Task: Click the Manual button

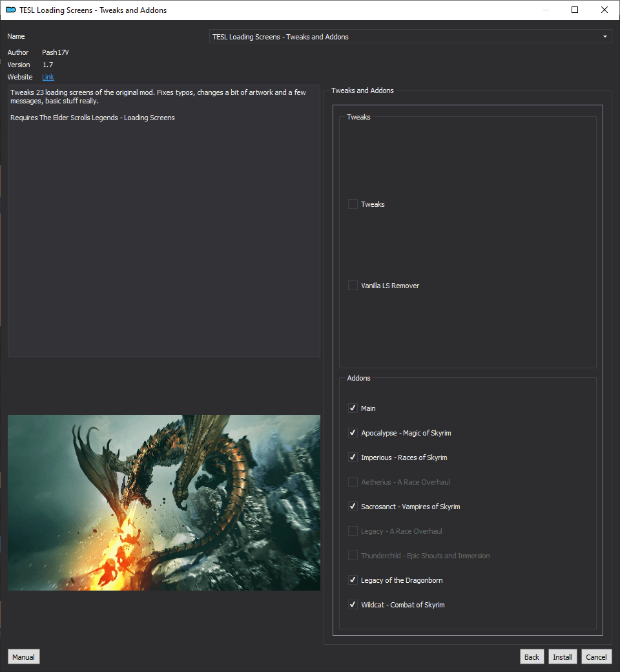Action: click(23, 657)
